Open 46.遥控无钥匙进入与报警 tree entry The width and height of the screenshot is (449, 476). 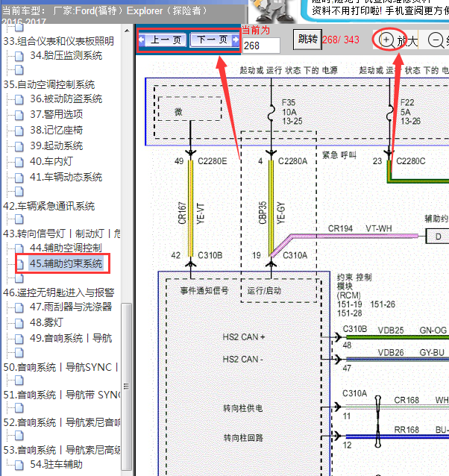pyautogui.click(x=59, y=292)
